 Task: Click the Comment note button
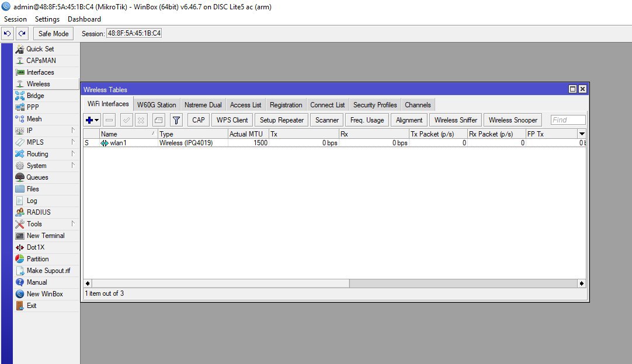(x=159, y=120)
